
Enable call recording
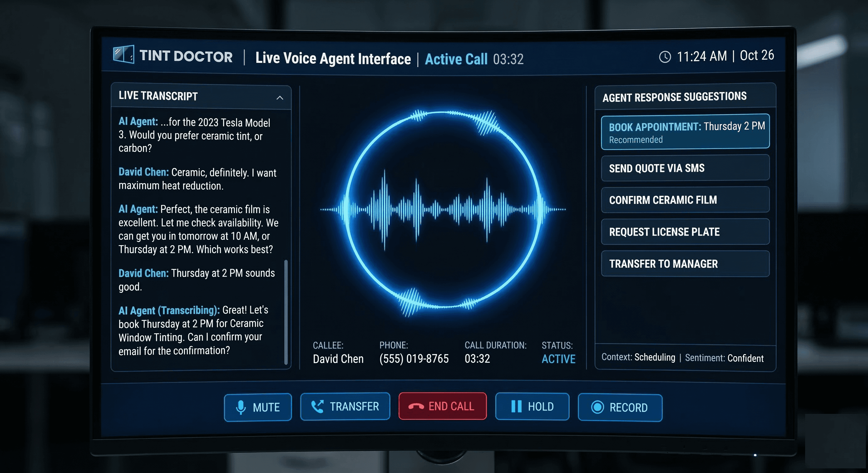(620, 407)
